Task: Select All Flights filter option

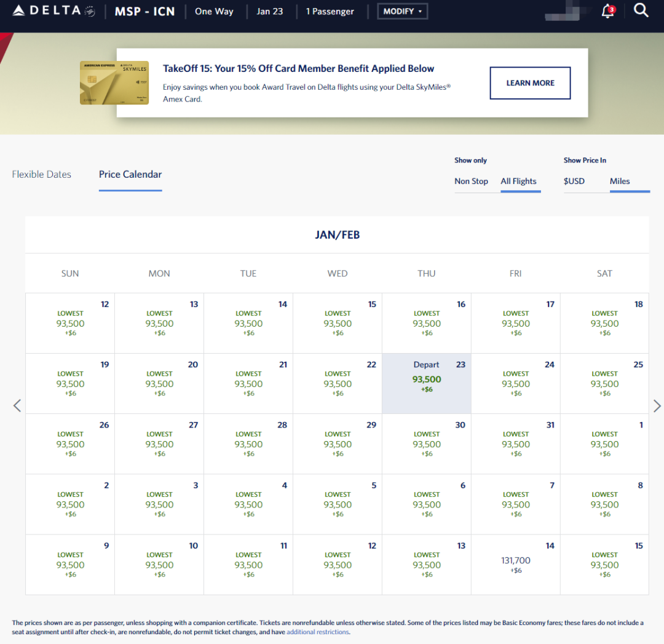Action: point(518,181)
